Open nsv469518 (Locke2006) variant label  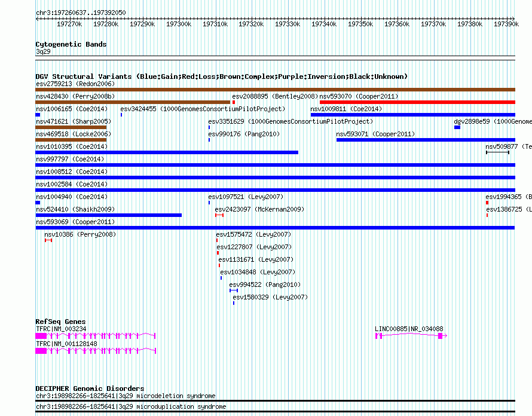click(x=74, y=134)
